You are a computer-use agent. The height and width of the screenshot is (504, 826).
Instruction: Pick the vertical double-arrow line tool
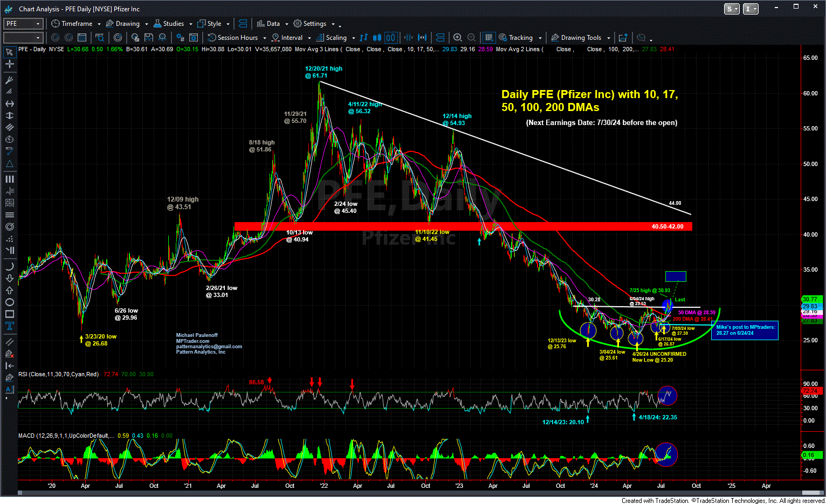(9, 115)
